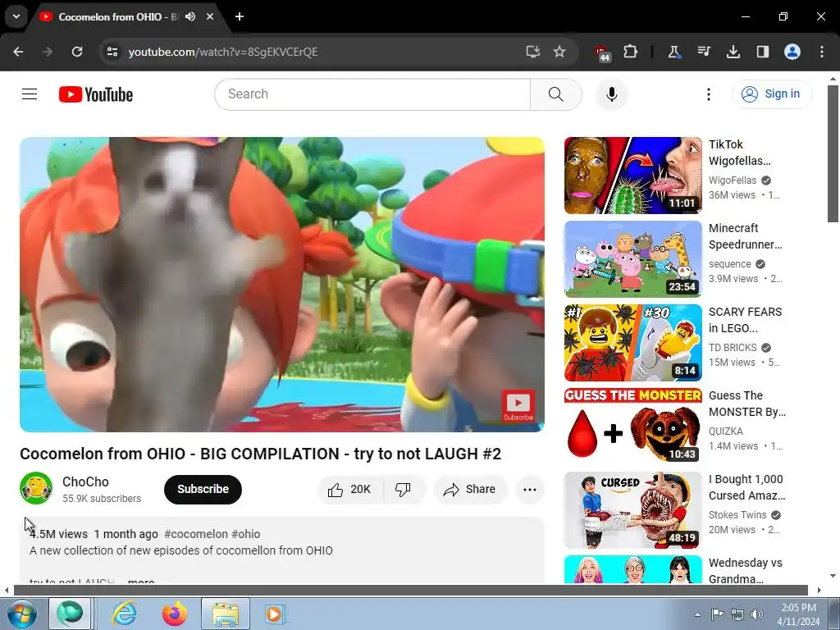Open YouTube settings three-dot menu
This screenshot has height=630, width=840.
(x=708, y=94)
